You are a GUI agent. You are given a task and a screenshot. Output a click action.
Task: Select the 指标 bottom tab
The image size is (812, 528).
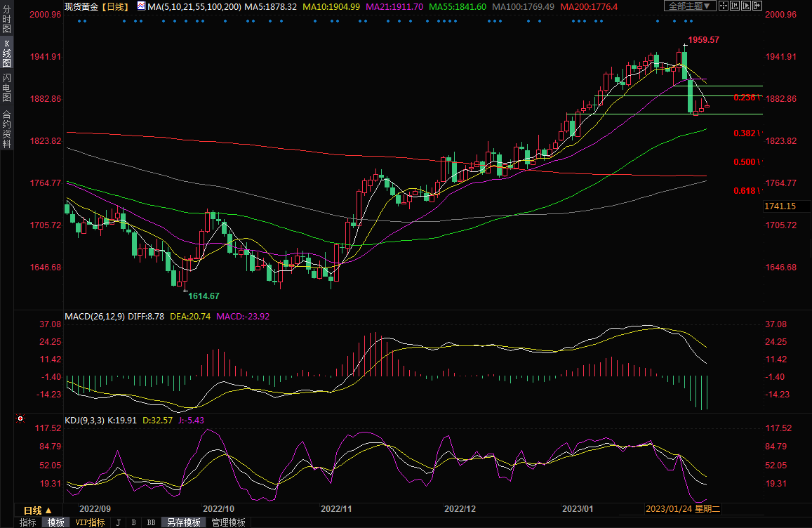point(27,522)
